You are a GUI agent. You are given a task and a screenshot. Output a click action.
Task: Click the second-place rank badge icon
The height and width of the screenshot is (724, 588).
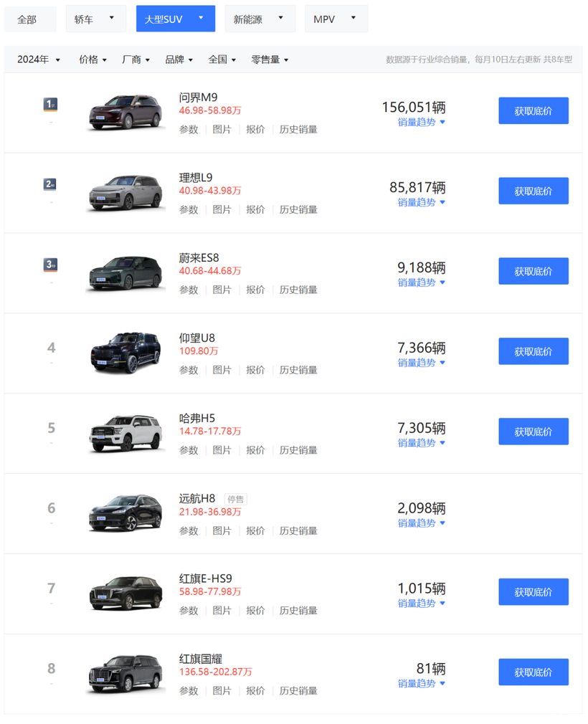(50, 184)
